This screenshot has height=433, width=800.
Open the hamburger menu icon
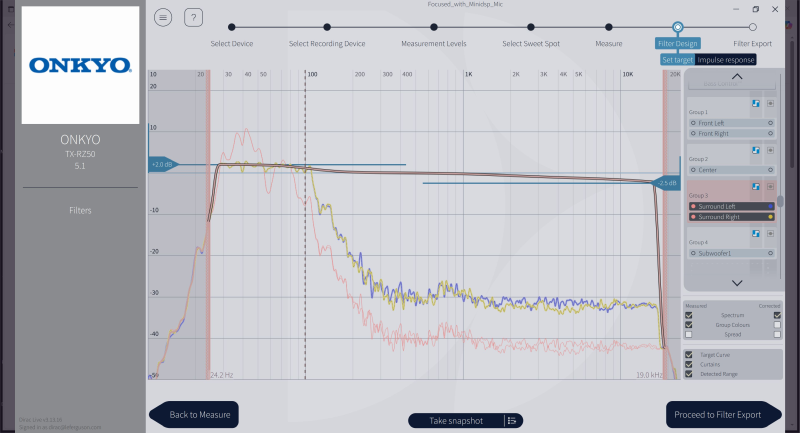pyautogui.click(x=164, y=17)
